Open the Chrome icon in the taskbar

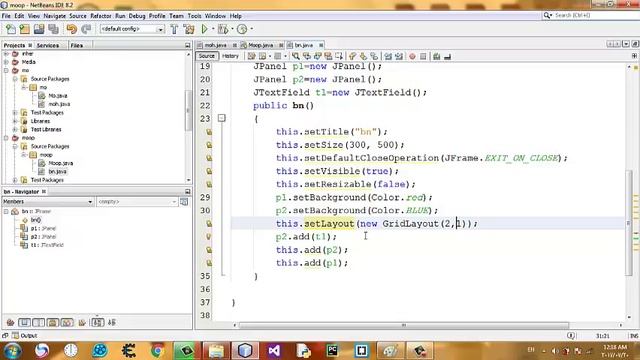pyautogui.click(x=158, y=351)
